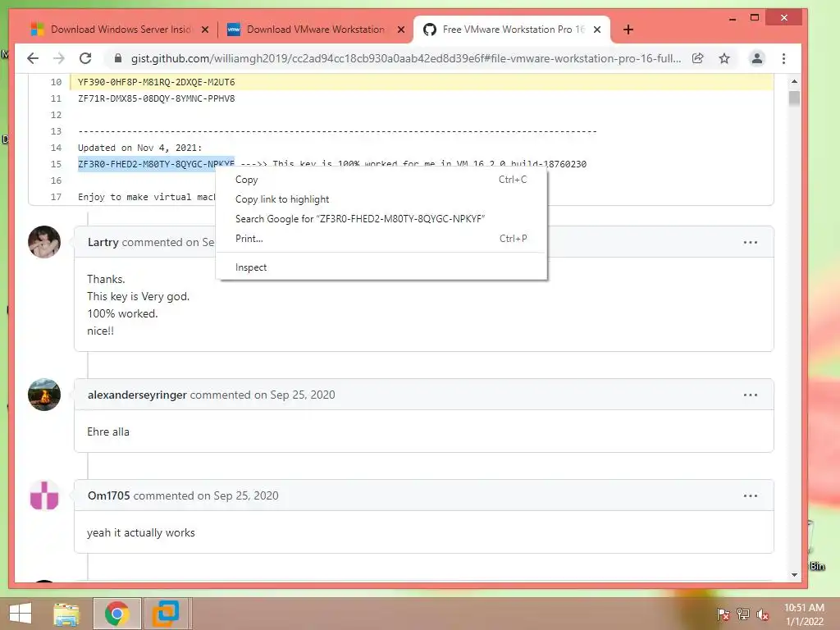840x630 pixels.
Task: Click the taskbar clock showing 10:51 AM
Action: [x=804, y=614]
